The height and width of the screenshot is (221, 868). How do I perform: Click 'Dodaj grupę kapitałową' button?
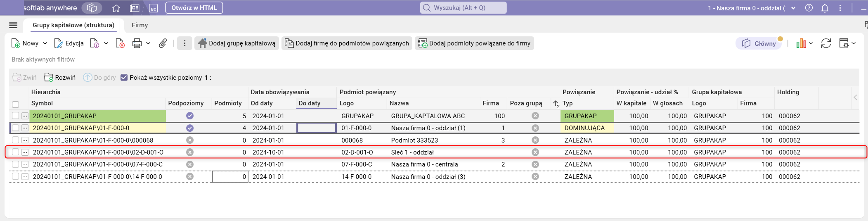pyautogui.click(x=237, y=43)
